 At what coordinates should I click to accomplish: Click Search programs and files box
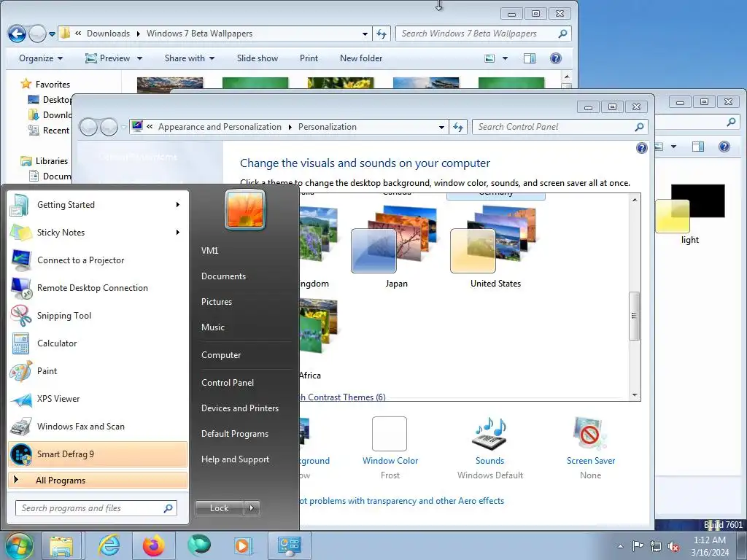(96, 508)
